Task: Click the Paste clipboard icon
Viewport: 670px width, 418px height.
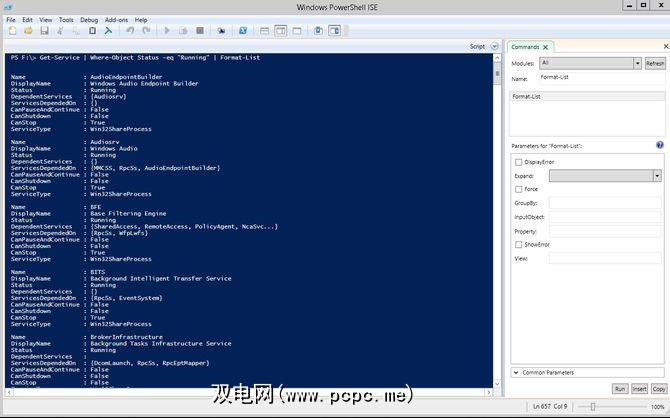Action: 92,31
